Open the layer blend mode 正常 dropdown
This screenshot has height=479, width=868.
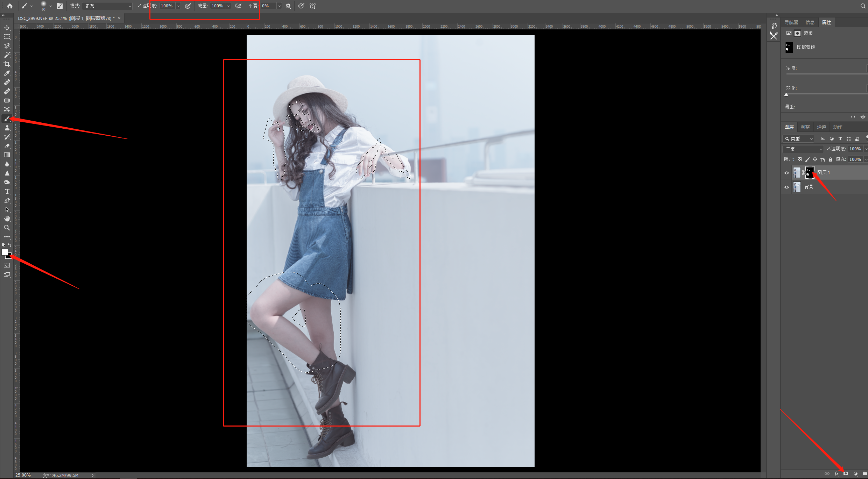coord(803,149)
